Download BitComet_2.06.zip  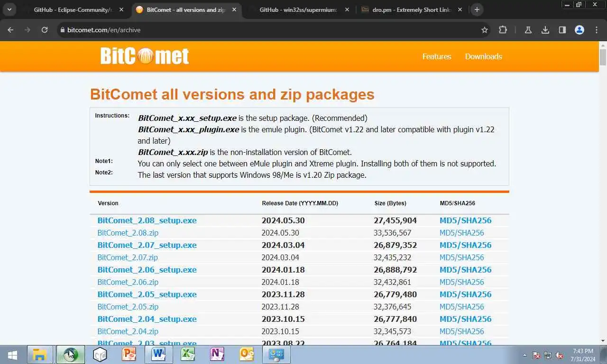coord(128,282)
